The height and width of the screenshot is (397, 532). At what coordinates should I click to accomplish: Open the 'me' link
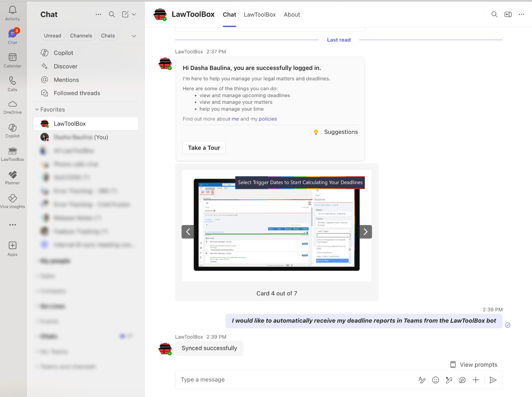[235, 119]
